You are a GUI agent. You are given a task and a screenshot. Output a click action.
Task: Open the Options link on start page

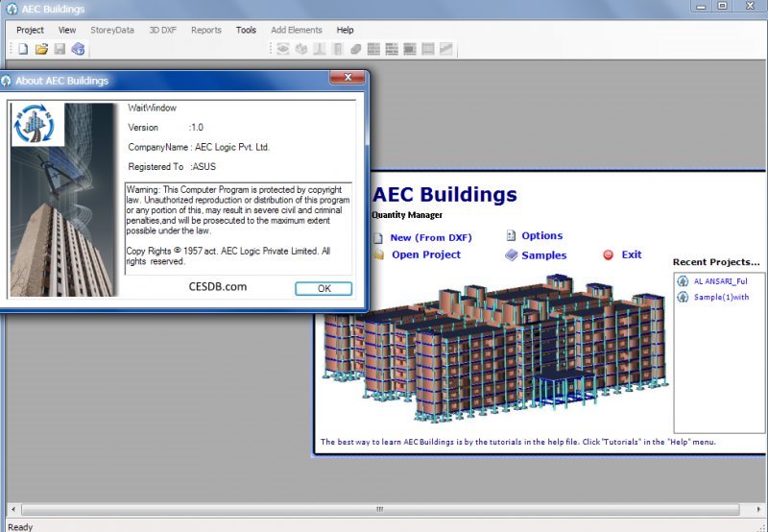(x=542, y=235)
